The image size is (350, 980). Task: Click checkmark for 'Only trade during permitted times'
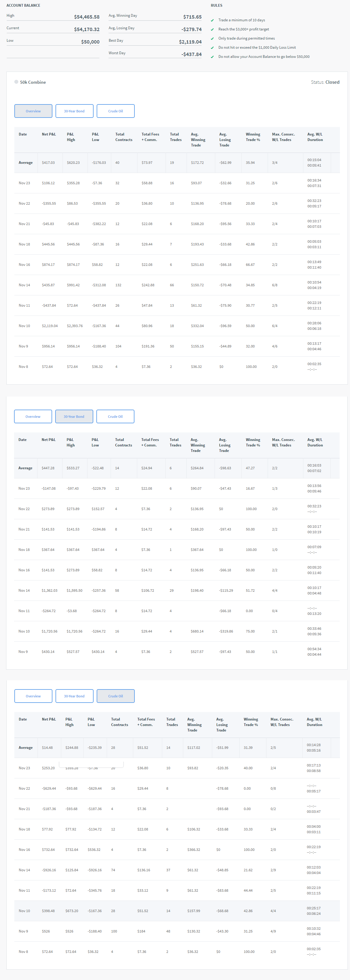pyautogui.click(x=212, y=38)
